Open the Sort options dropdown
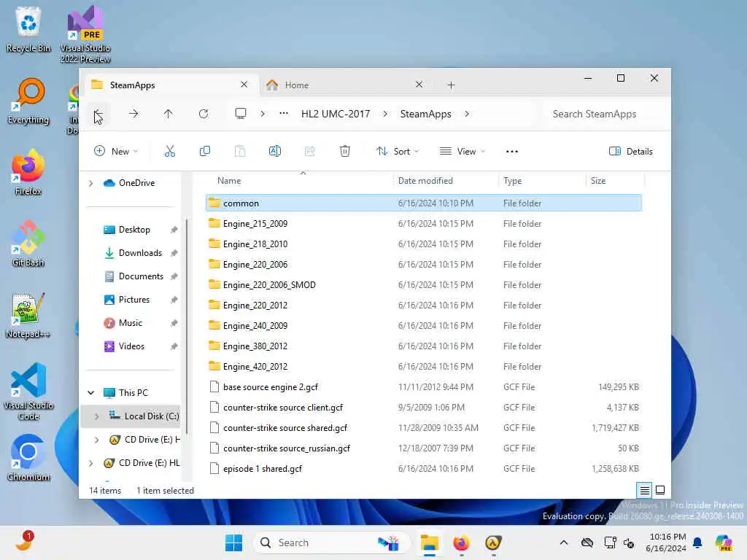 398,152
